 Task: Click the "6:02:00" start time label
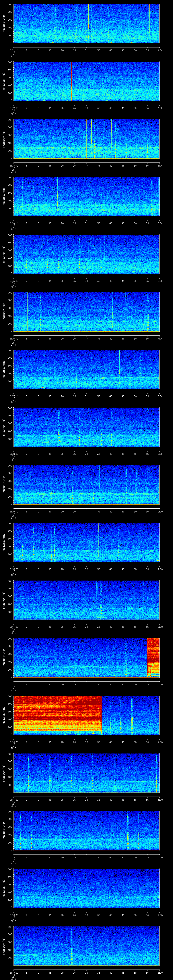pyautogui.click(x=14, y=108)
